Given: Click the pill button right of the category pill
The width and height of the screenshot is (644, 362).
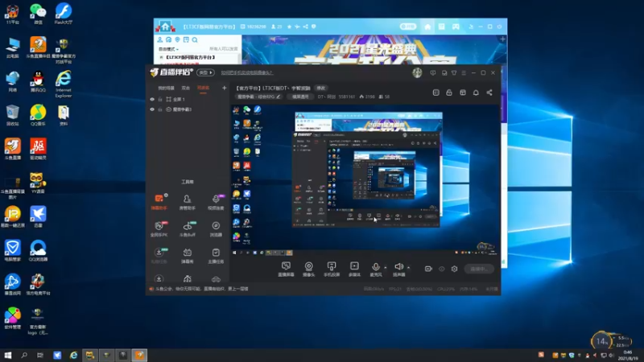Looking at the screenshot, I should [x=299, y=97].
